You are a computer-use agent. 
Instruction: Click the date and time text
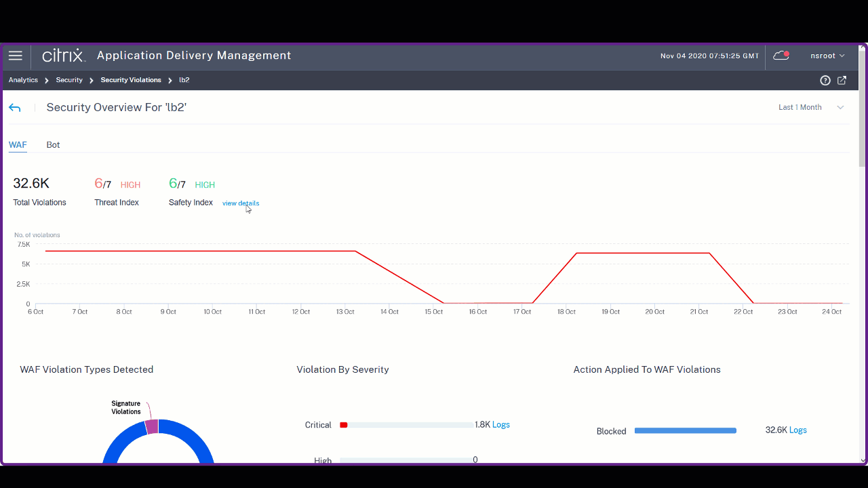coord(709,56)
